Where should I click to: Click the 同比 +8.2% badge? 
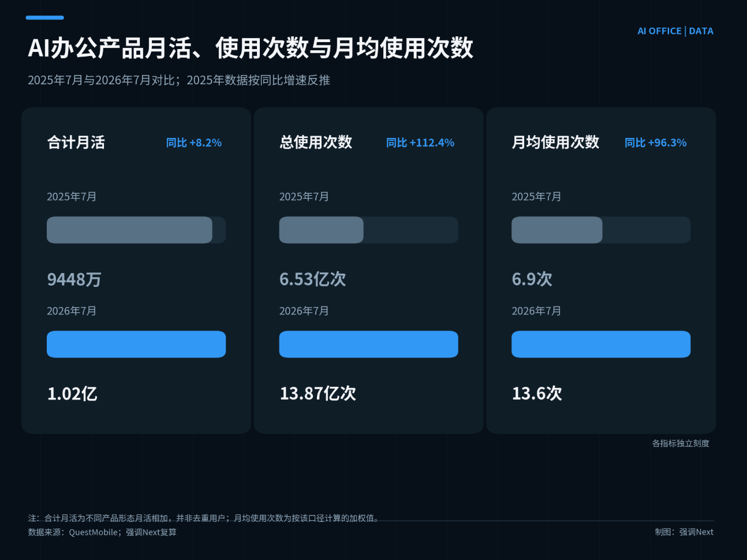(194, 143)
